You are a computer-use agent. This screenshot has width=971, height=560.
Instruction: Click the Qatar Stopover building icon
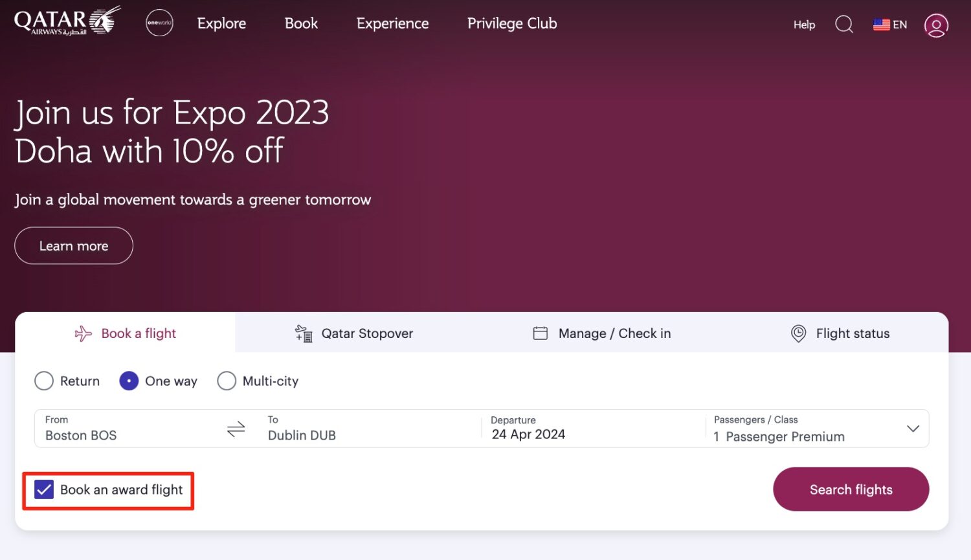[x=302, y=333]
